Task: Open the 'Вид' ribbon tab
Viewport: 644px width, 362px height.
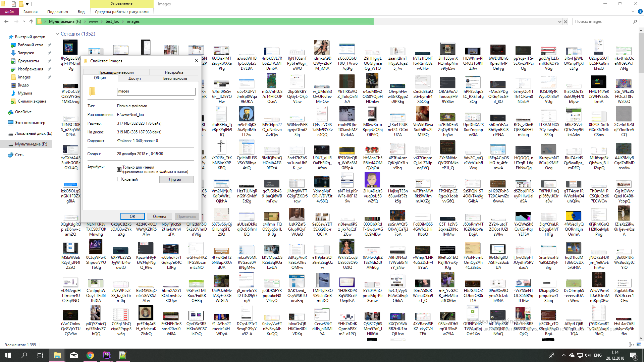Action: click(81, 12)
